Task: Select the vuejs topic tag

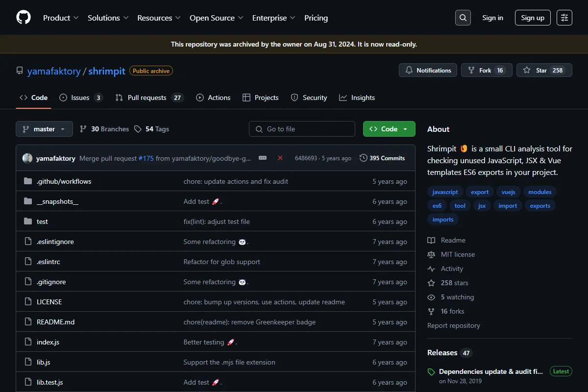Action: [x=508, y=192]
